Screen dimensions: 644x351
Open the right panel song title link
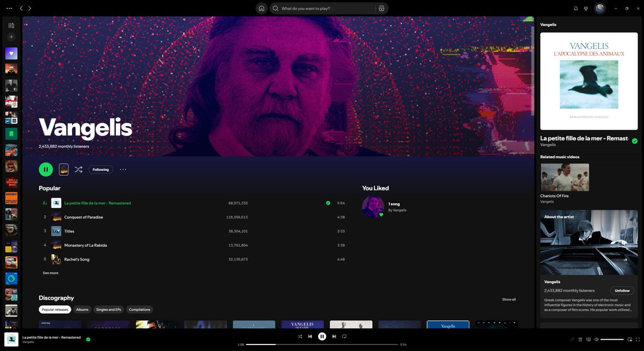(584, 138)
